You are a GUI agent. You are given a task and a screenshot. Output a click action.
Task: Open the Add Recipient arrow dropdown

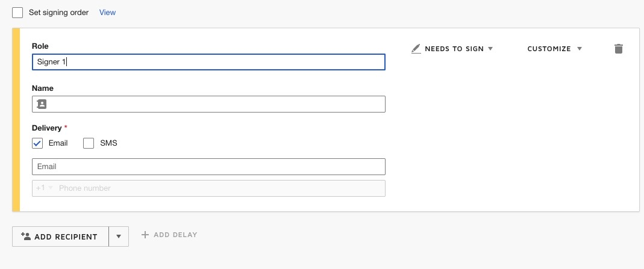(x=119, y=237)
